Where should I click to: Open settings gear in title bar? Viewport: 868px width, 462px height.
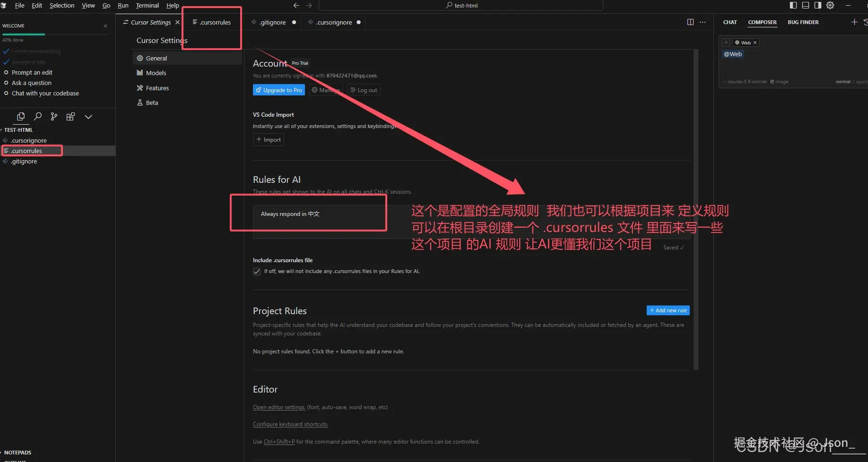(830, 5)
